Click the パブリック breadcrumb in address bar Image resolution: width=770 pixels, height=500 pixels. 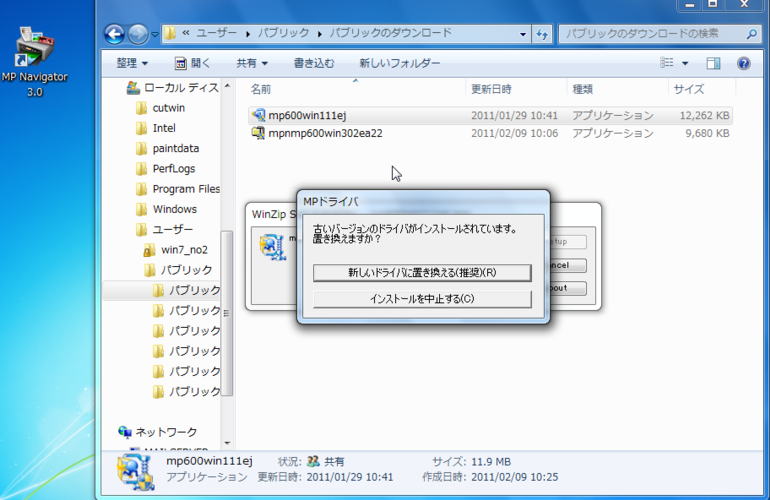(x=284, y=33)
